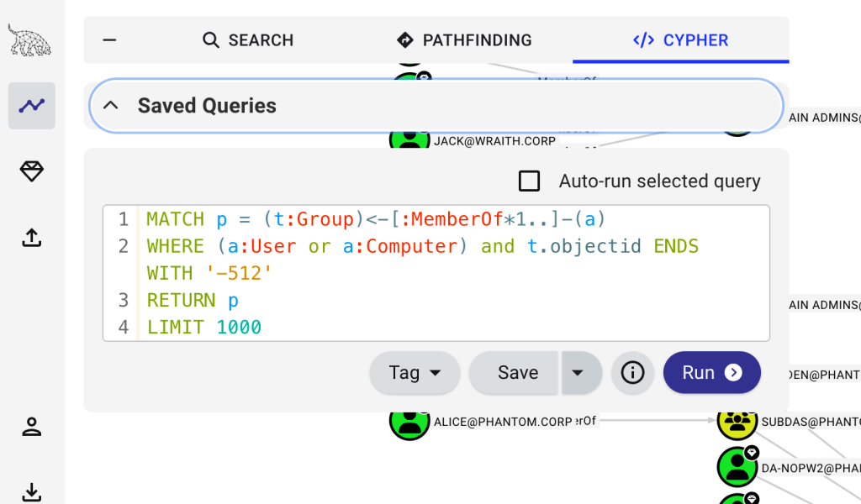Open the query info icon button
861x504 pixels.
coord(632,373)
